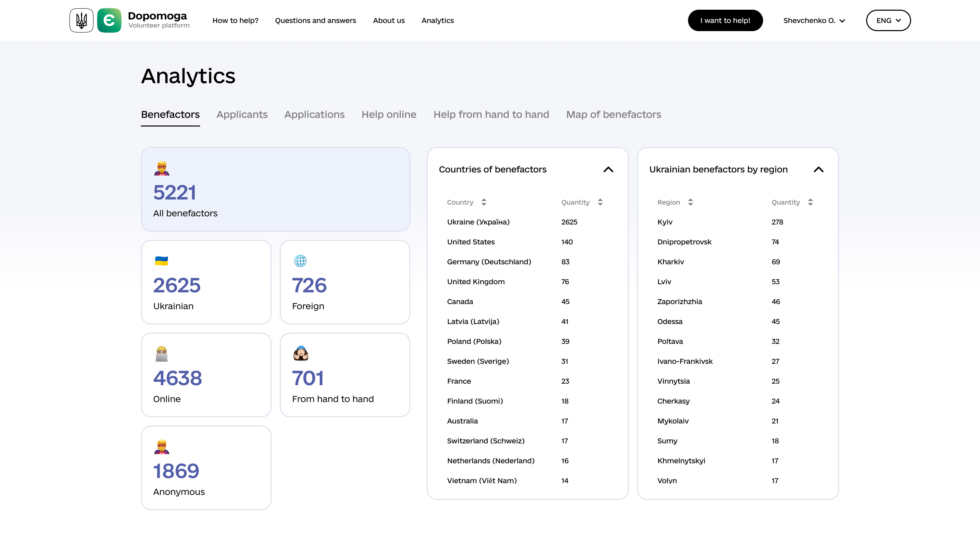This screenshot has height=551, width=980.
Task: Sort regions table by Quantity arrows
Action: (810, 202)
